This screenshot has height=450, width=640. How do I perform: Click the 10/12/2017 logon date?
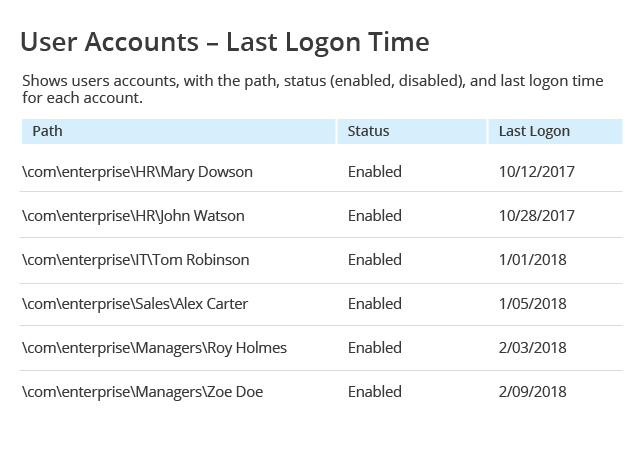537,172
